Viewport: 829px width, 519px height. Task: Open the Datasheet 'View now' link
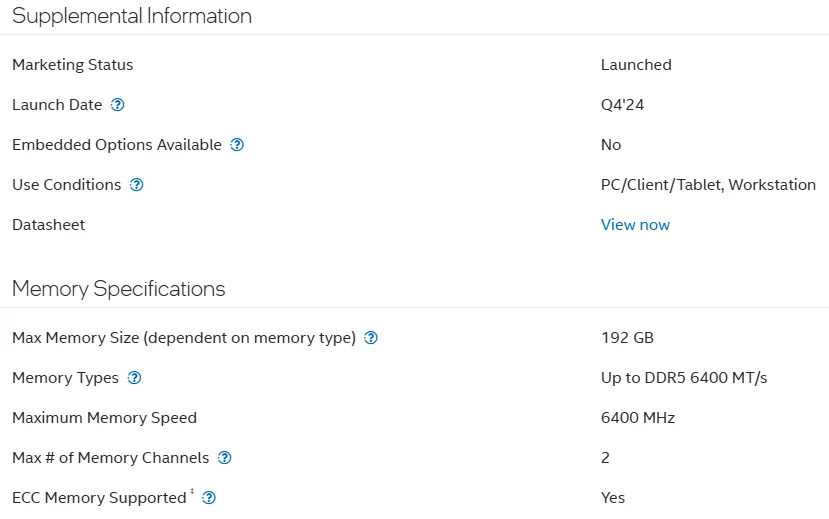[x=635, y=225]
